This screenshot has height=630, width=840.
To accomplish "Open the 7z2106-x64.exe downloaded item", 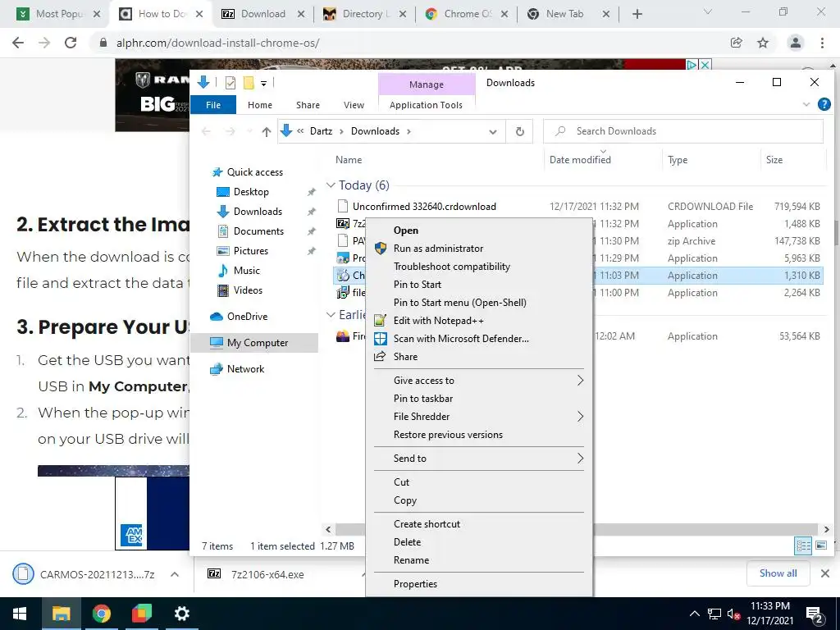I will tap(267, 575).
